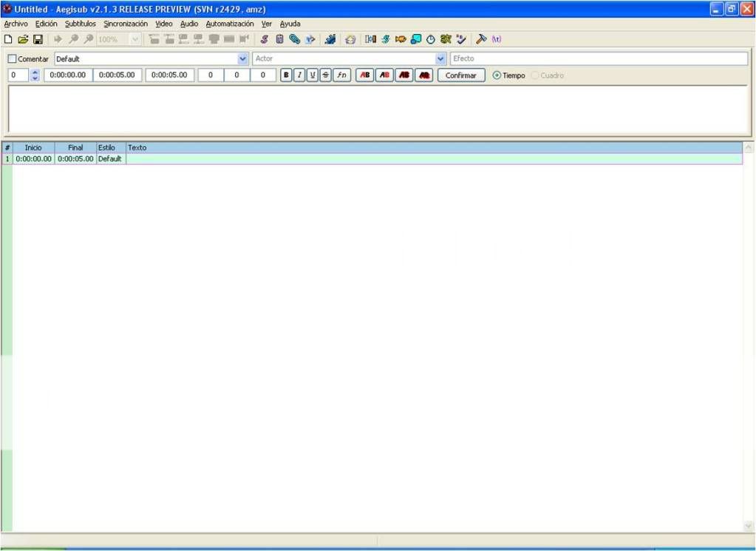Select the Tiempo radio button
The width and height of the screenshot is (756, 551).
pos(497,75)
